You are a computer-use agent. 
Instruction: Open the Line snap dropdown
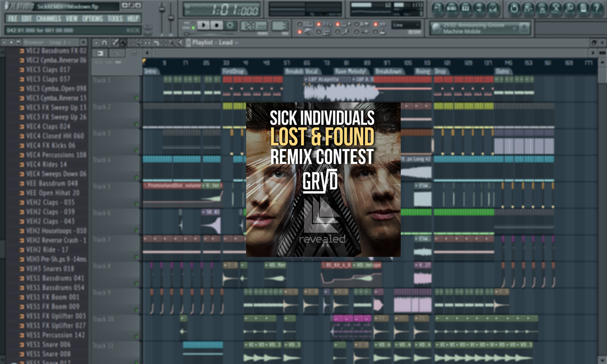[406, 25]
